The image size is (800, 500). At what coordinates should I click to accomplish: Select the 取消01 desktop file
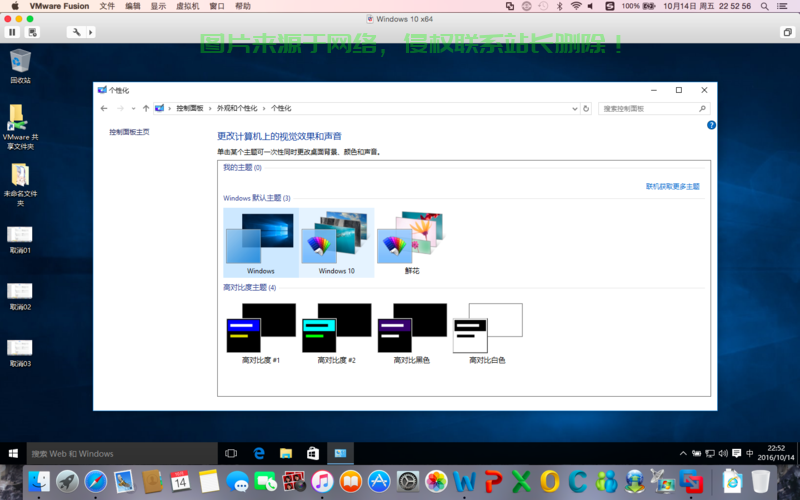coord(20,240)
